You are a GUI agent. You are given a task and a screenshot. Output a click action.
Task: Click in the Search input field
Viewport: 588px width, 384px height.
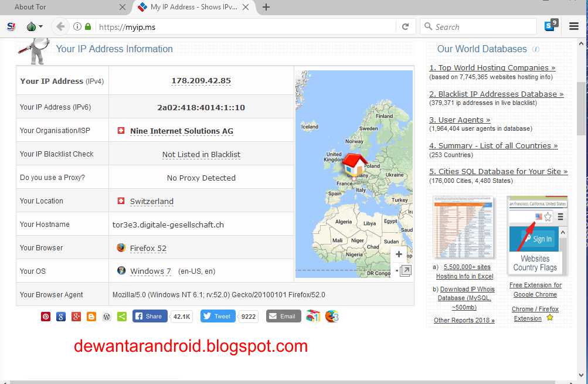[481, 27]
